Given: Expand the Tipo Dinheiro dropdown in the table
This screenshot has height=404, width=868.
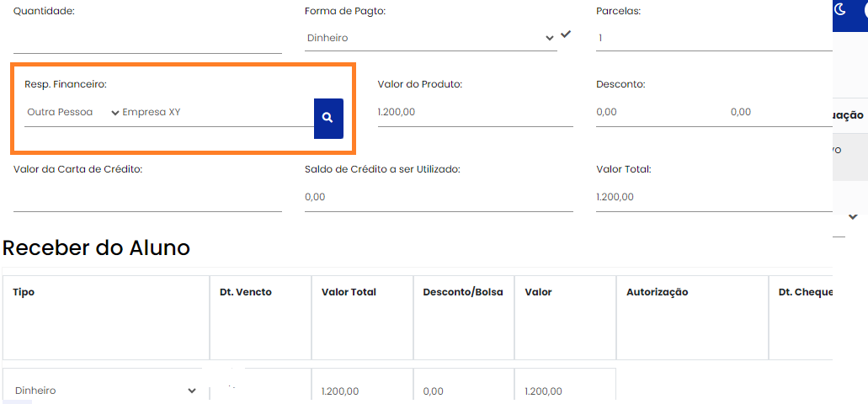Looking at the screenshot, I should (x=105, y=391).
